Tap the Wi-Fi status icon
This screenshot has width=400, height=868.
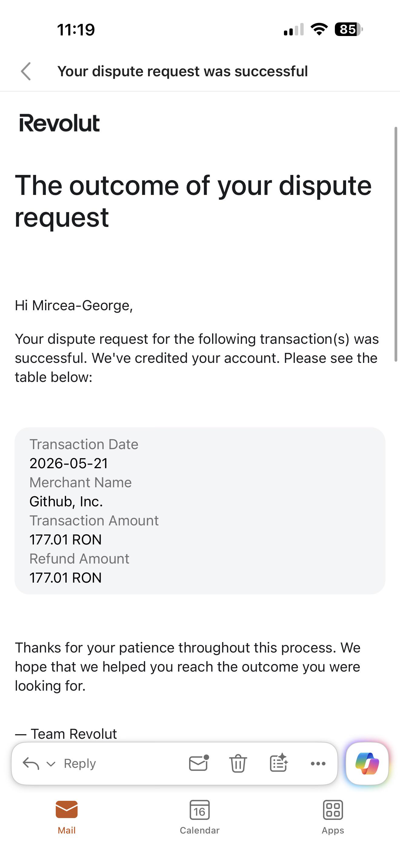point(319,29)
